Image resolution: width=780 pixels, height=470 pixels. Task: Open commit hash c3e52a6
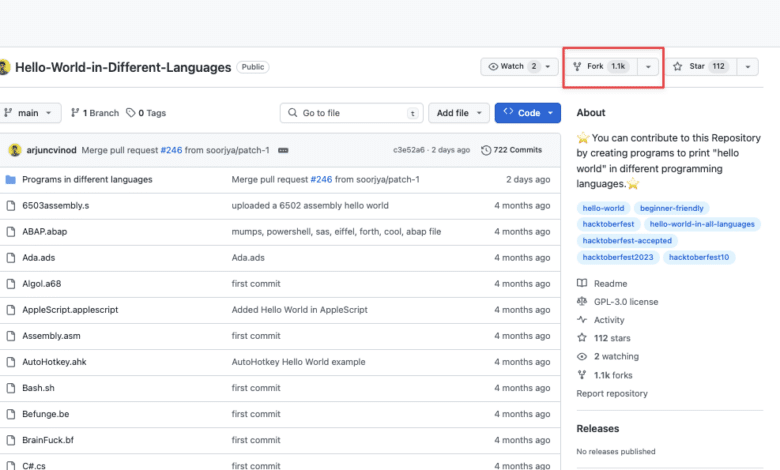409,150
